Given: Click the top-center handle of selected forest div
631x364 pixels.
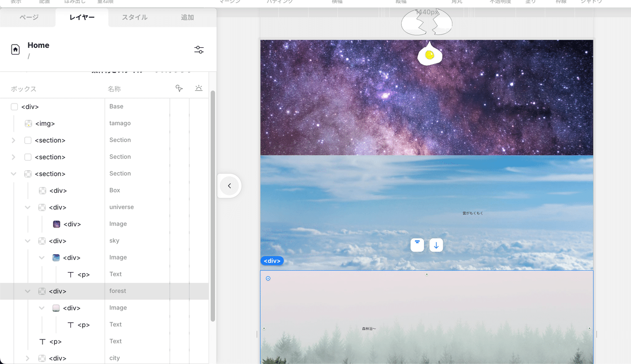Looking at the screenshot, I should coord(426,274).
